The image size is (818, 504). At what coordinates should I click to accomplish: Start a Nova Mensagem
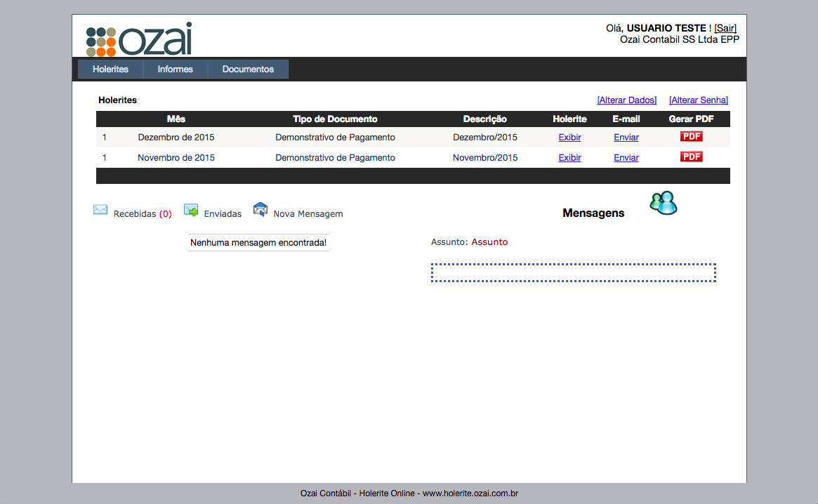(308, 214)
